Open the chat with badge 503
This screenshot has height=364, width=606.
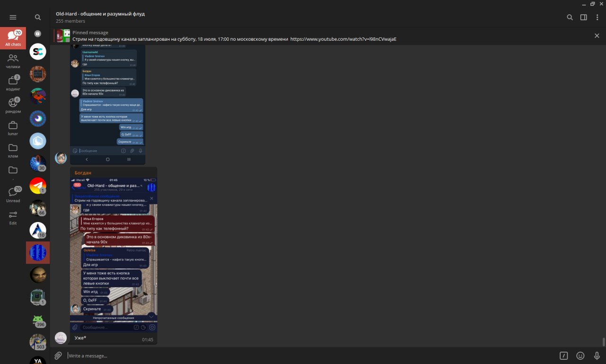38,342
